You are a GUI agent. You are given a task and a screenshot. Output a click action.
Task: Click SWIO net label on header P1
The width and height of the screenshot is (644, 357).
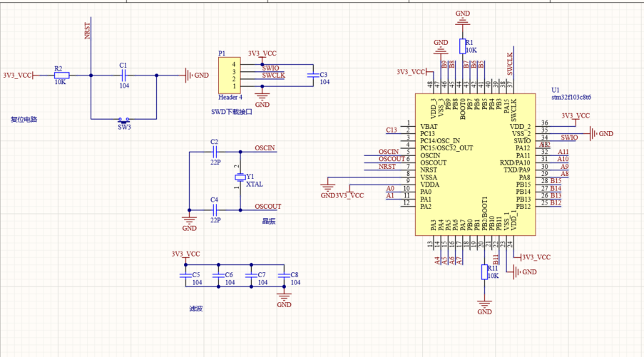271,68
